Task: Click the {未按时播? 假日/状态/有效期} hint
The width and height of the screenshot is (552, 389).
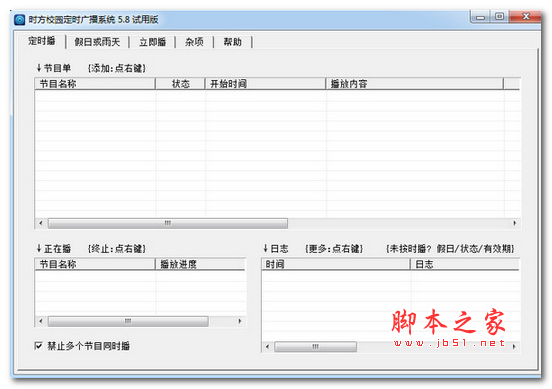Action: 450,249
